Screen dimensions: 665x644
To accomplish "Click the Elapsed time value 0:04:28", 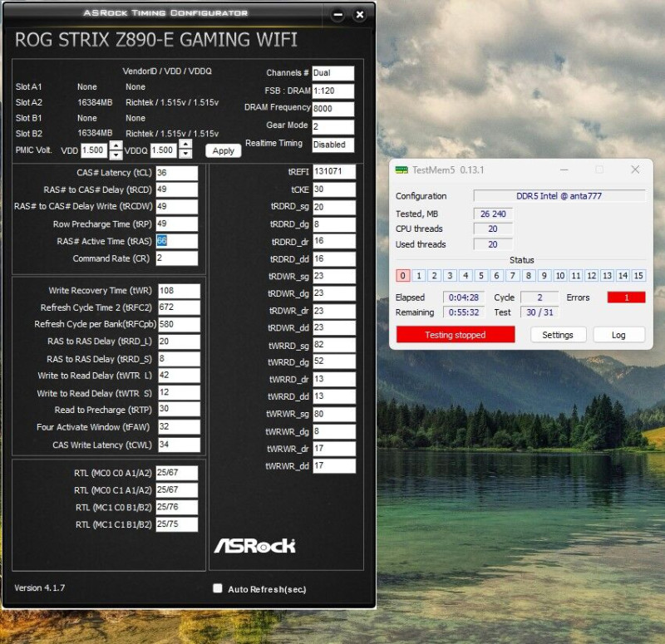I will click(464, 297).
